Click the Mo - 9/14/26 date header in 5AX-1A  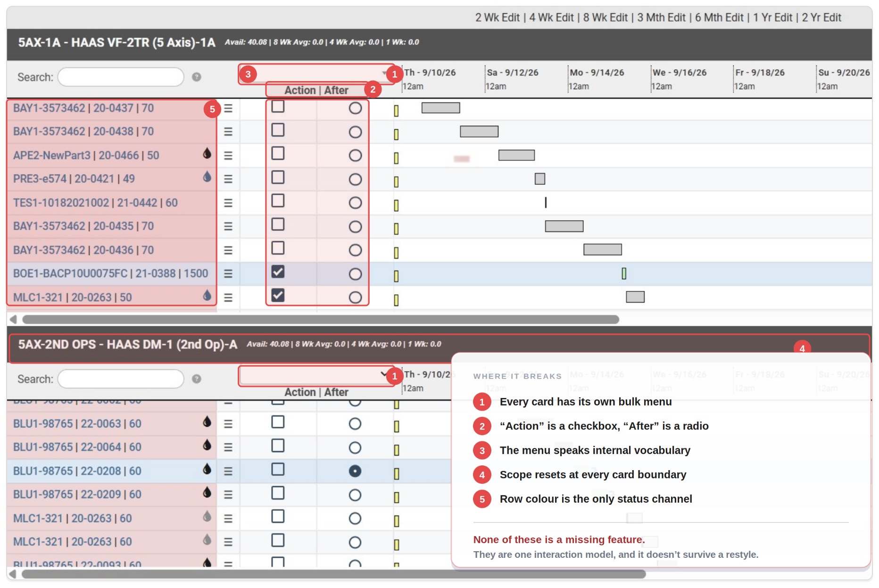597,73
